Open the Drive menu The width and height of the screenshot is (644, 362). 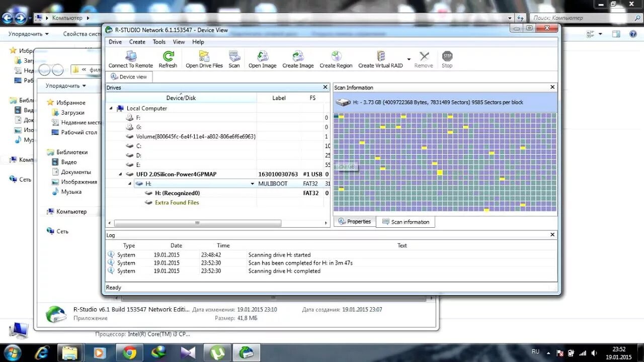[x=115, y=42]
